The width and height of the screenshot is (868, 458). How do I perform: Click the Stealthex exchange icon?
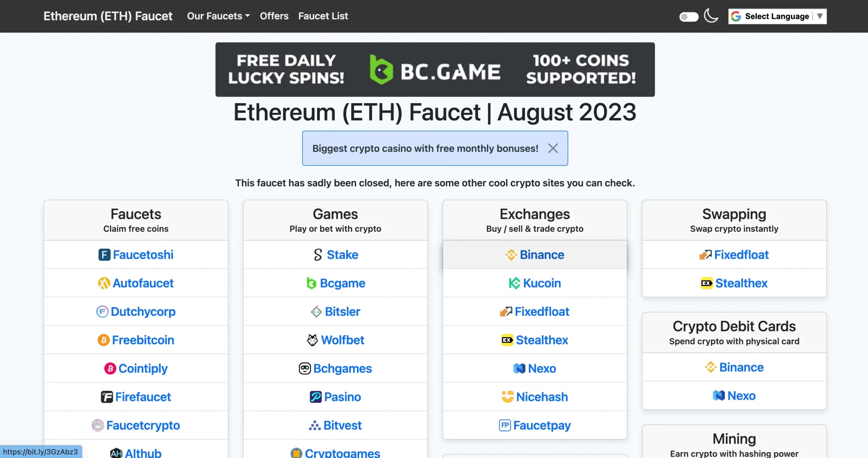point(506,340)
